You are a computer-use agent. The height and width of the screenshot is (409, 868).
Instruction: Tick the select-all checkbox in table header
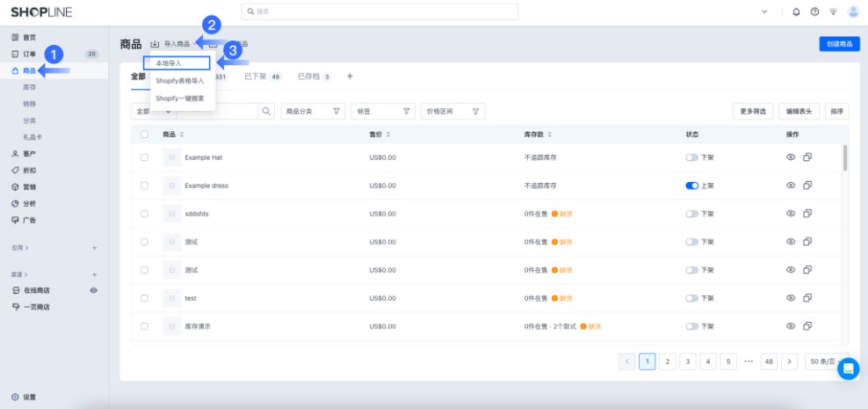coord(145,134)
